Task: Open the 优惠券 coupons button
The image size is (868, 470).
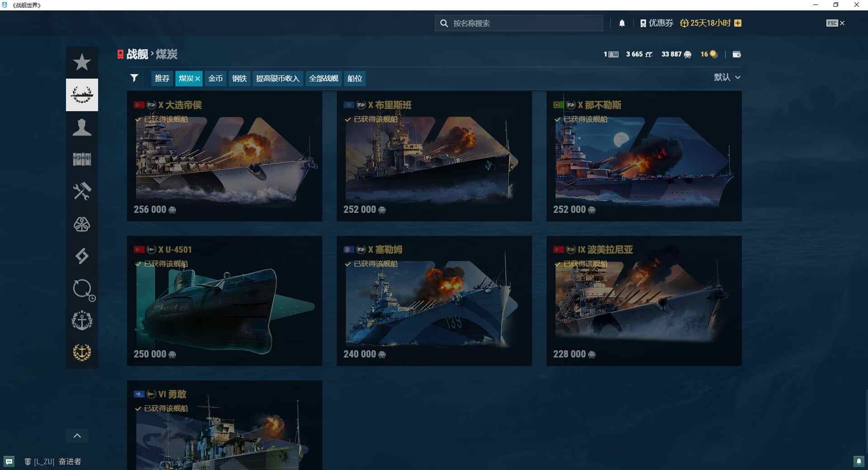Action: pyautogui.click(x=657, y=23)
